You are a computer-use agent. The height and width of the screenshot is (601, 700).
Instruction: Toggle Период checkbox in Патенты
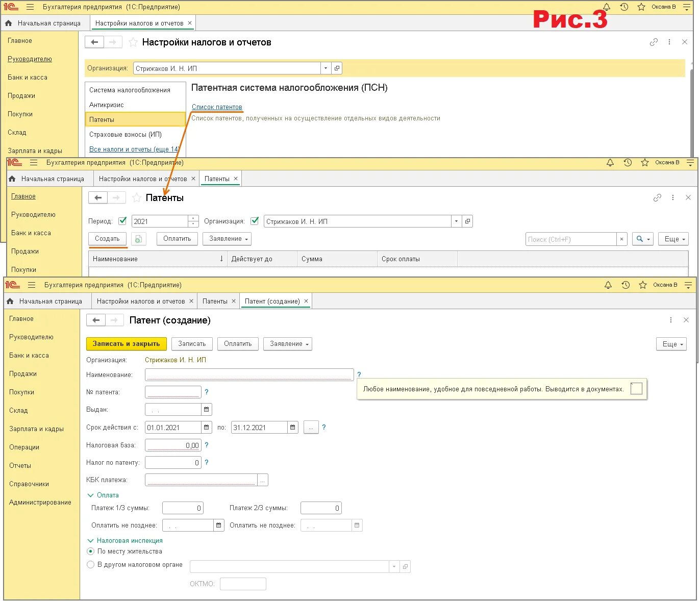click(122, 221)
